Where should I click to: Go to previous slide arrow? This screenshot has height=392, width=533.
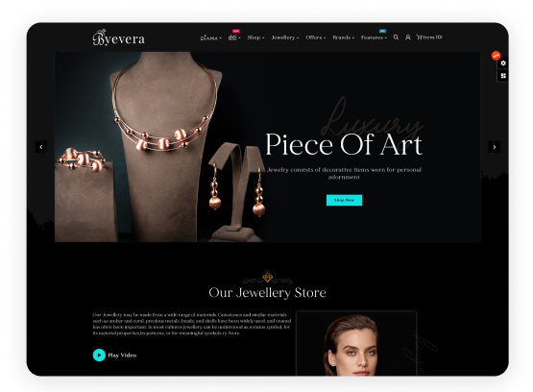point(41,147)
